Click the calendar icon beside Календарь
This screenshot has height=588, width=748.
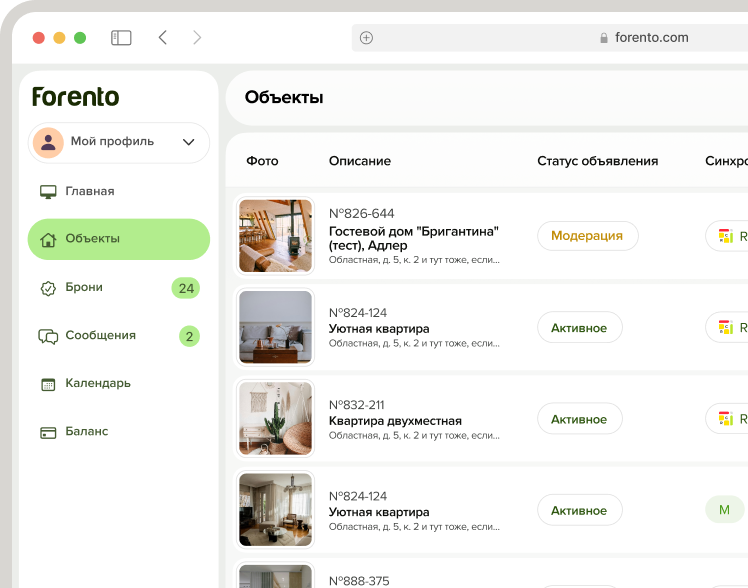click(48, 384)
